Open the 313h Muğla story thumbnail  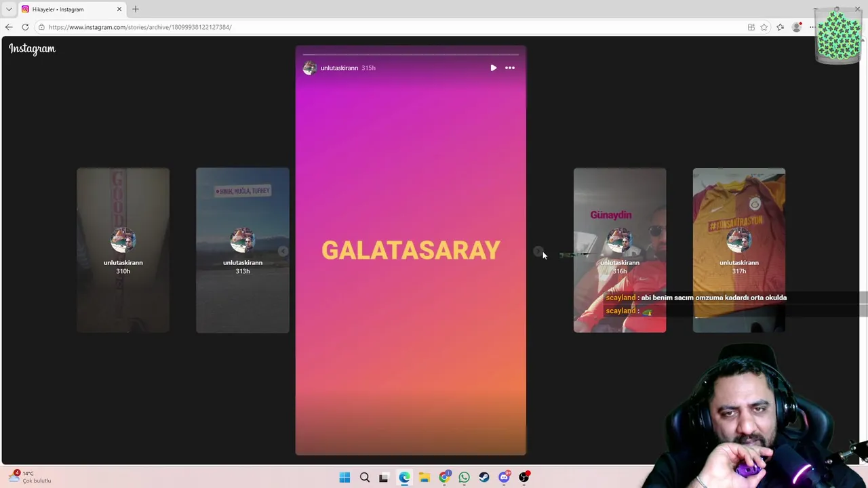242,250
